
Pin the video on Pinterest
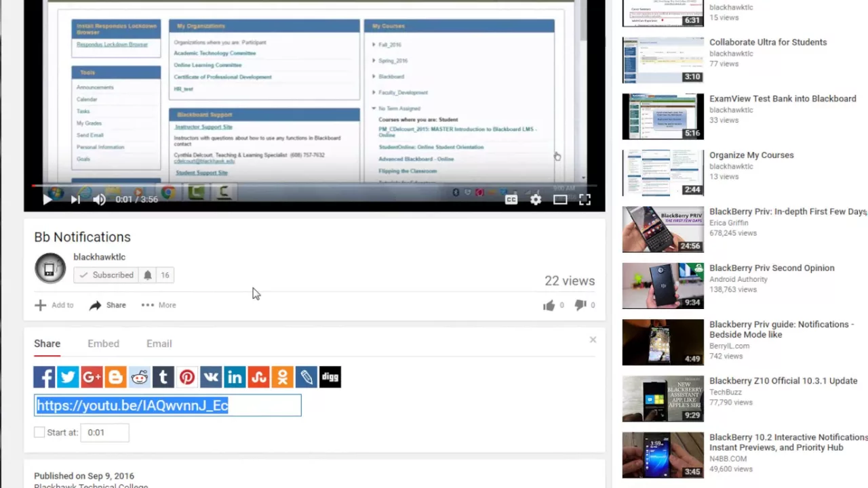click(x=187, y=377)
